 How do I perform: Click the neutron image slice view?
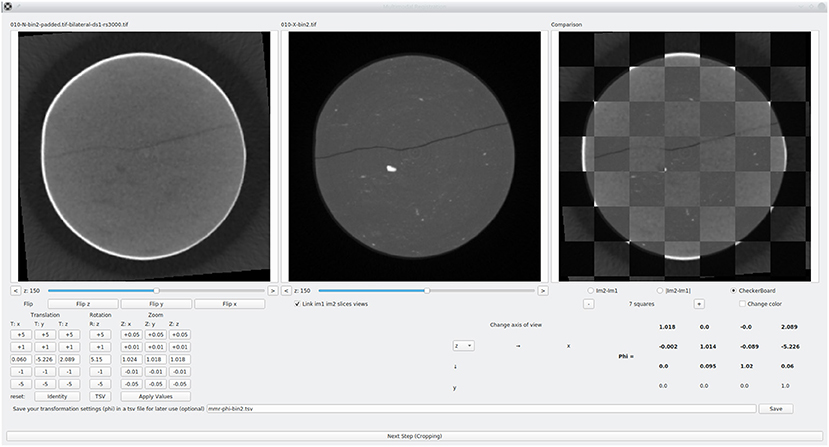[144, 156]
